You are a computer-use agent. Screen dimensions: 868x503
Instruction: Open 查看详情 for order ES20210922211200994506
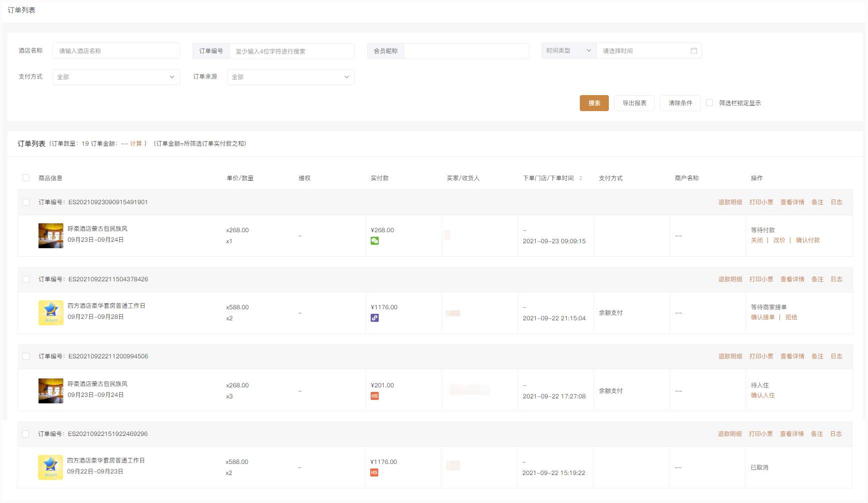(x=792, y=356)
